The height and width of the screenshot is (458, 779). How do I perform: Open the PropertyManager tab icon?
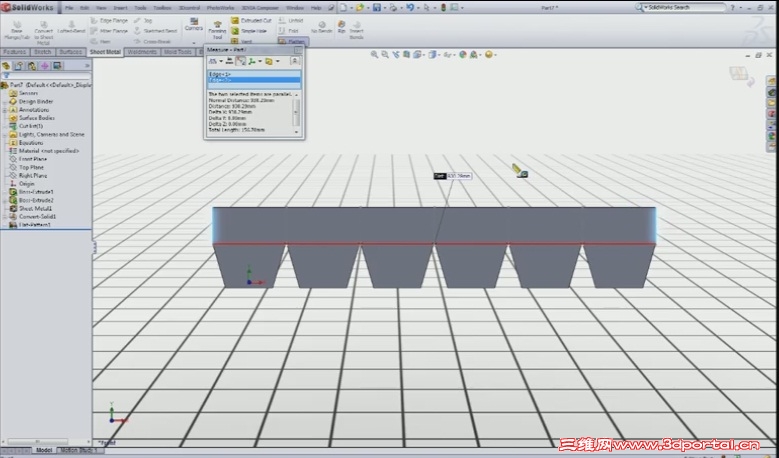19,66
